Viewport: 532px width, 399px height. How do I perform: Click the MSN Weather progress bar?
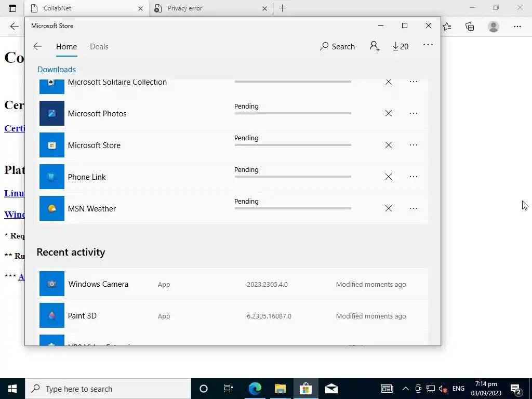click(293, 208)
